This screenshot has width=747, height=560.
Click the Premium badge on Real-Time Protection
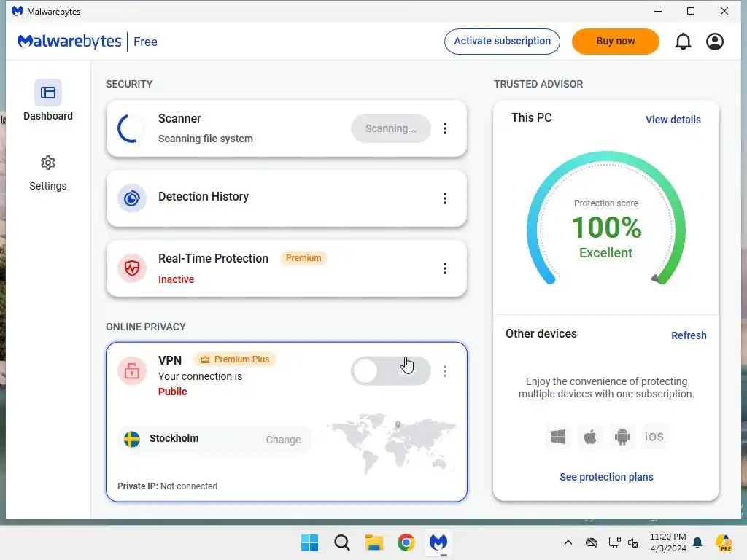(x=303, y=258)
